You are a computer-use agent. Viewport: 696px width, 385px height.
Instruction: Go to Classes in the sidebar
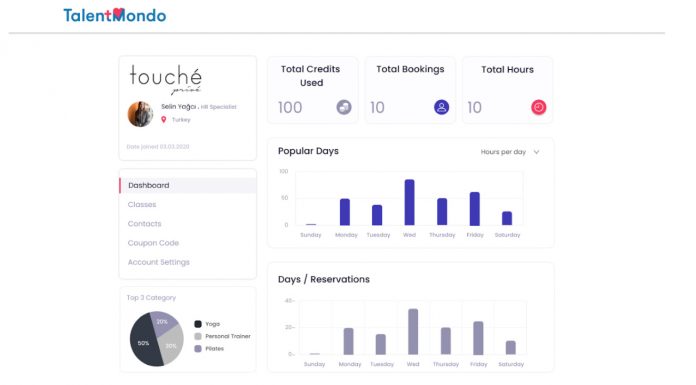(142, 204)
